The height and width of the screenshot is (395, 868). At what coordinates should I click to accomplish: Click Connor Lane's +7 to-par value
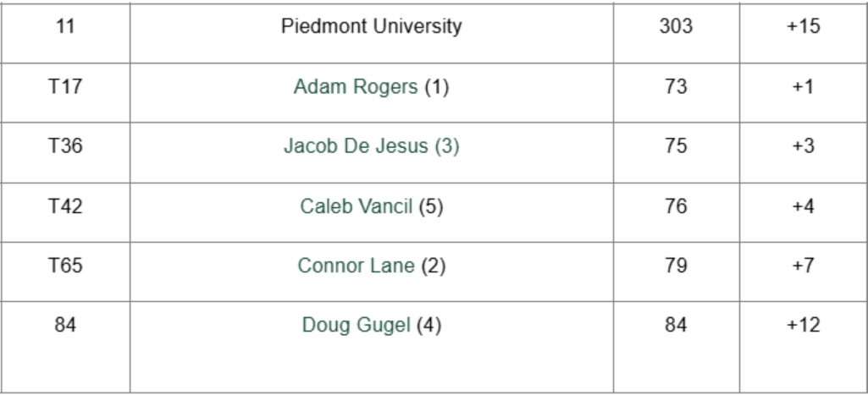[x=802, y=266]
